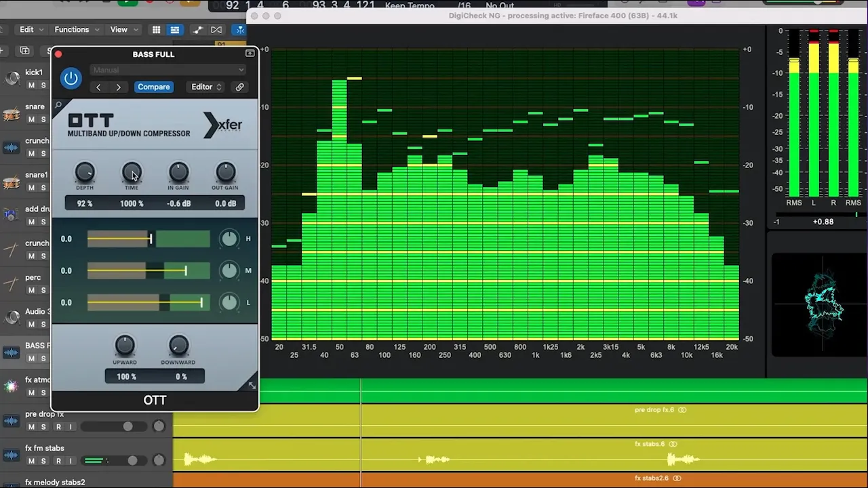This screenshot has height=488, width=868.
Task: Click the '+0.88' correlation value in DigiCheck
Action: click(823, 222)
